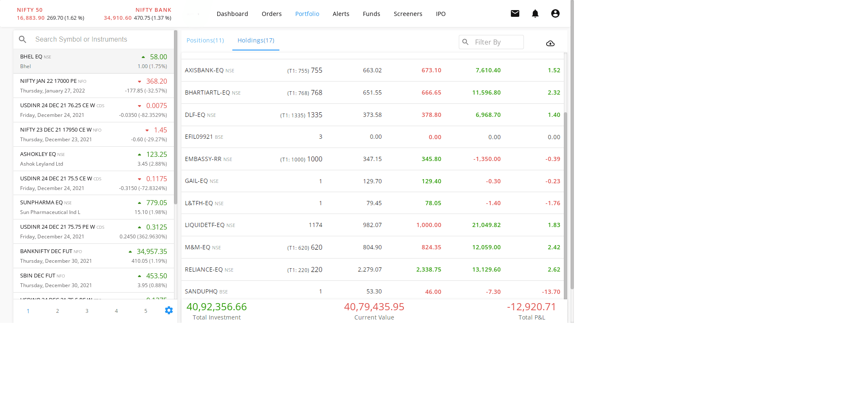
Task: Open the notifications bell
Action: (x=535, y=13)
